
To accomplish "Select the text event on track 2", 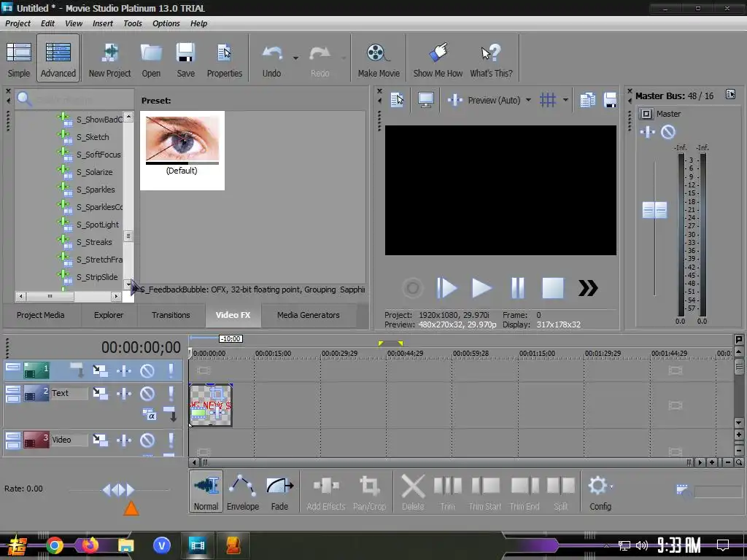I will coord(211,405).
